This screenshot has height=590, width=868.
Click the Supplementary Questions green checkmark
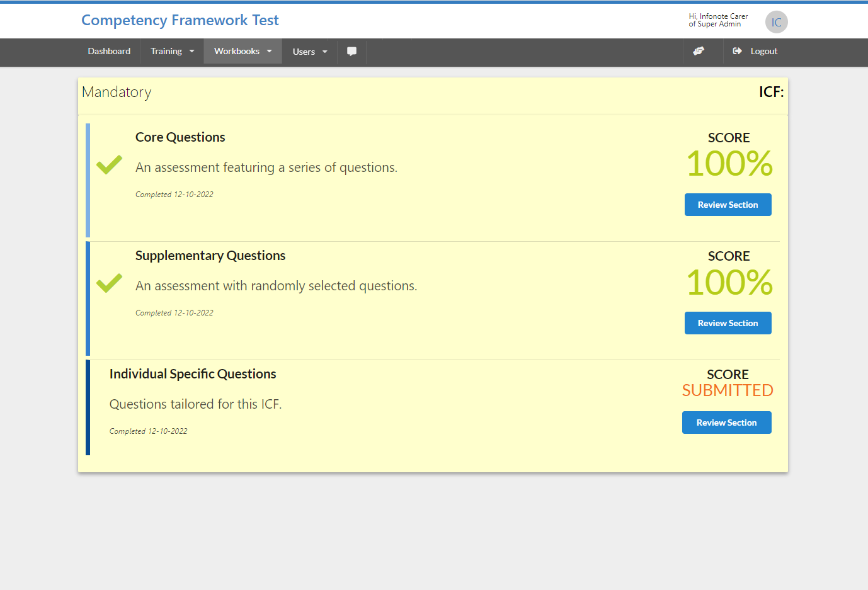point(110,283)
